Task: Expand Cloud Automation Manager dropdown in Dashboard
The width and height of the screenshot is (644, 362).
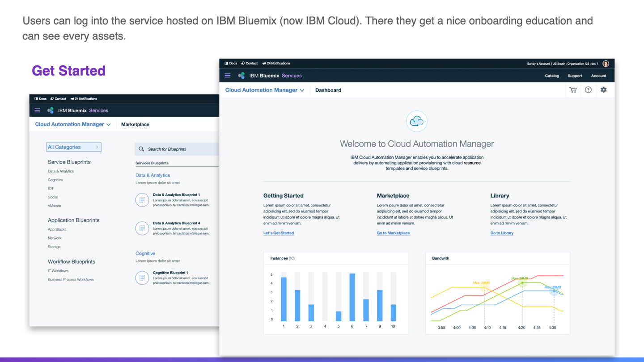Action: 265,90
